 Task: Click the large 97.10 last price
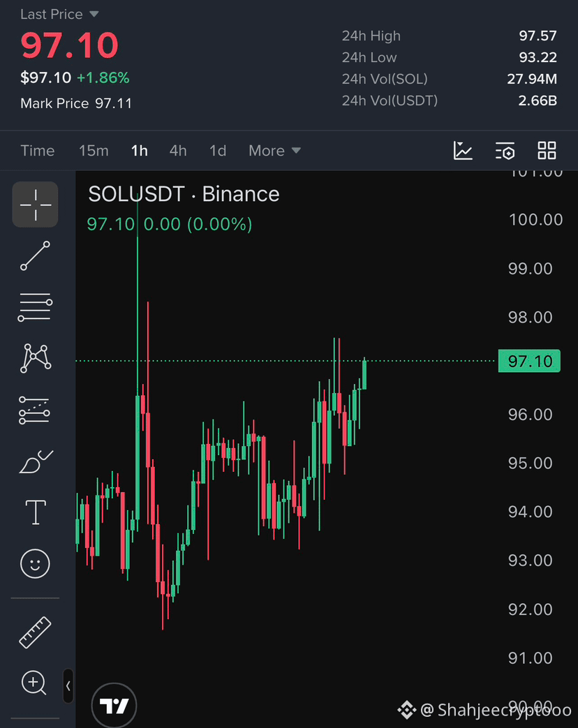[70, 45]
